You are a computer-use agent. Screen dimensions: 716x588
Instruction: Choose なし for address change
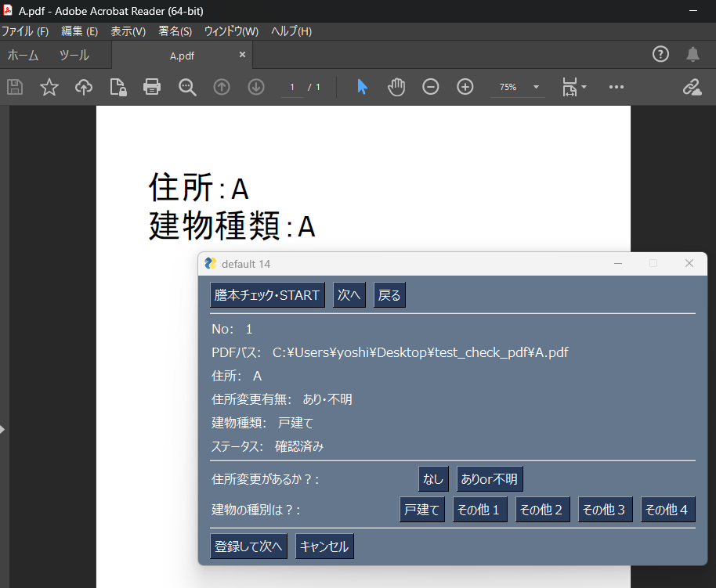[x=433, y=479]
